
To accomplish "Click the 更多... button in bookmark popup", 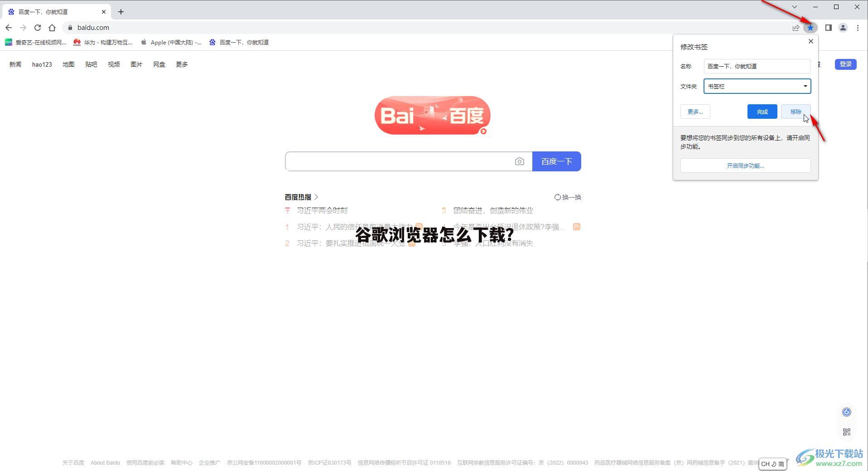I will click(695, 112).
